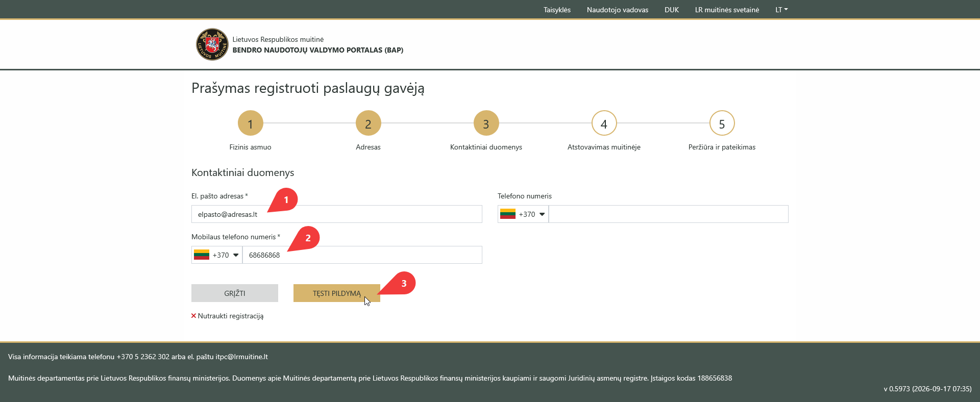Click the Lithuanian flag in Telefono numeris field
This screenshot has width=980, height=402.
coord(507,214)
